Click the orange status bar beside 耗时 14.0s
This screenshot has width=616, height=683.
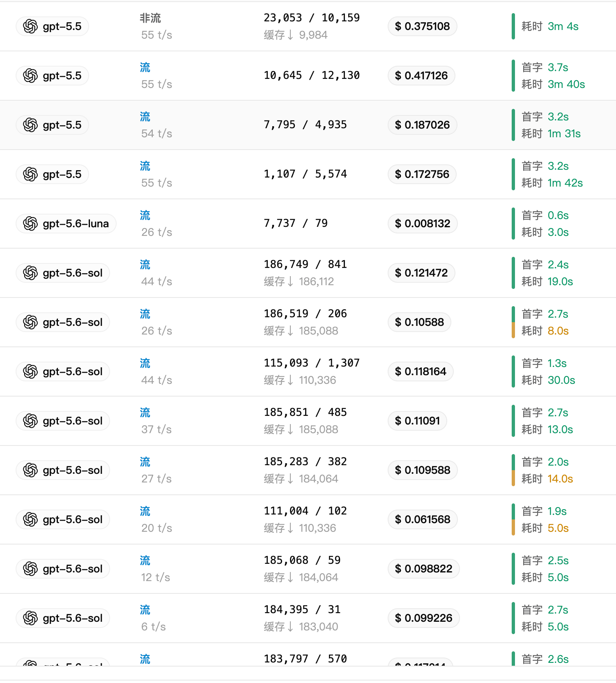click(x=513, y=478)
